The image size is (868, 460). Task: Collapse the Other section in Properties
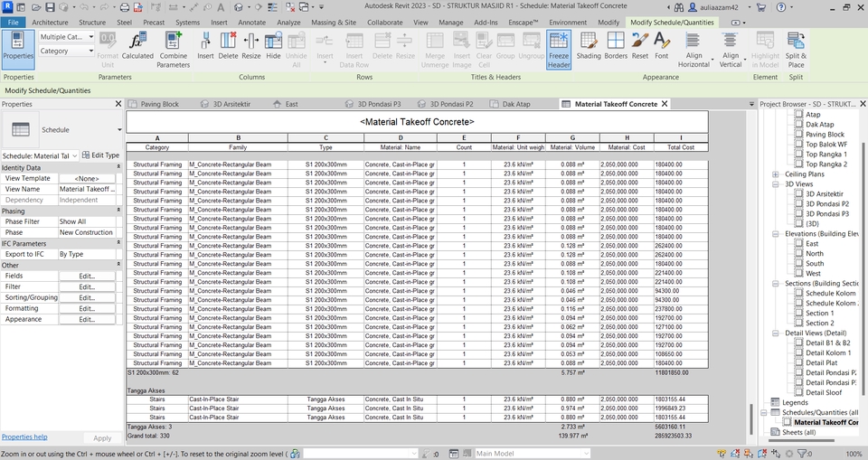pos(118,265)
